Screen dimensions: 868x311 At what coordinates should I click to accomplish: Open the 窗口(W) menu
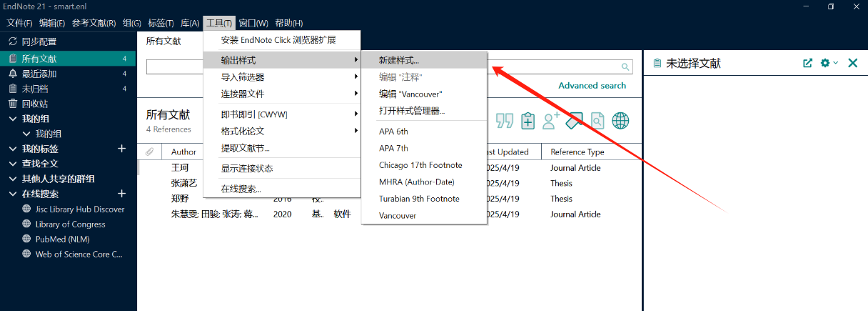(x=253, y=23)
